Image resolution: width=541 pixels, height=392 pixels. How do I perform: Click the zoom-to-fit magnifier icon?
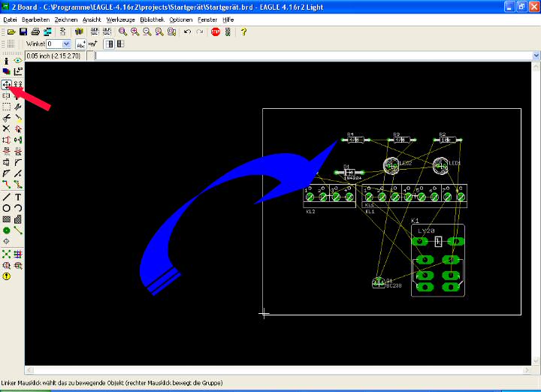(x=122, y=32)
